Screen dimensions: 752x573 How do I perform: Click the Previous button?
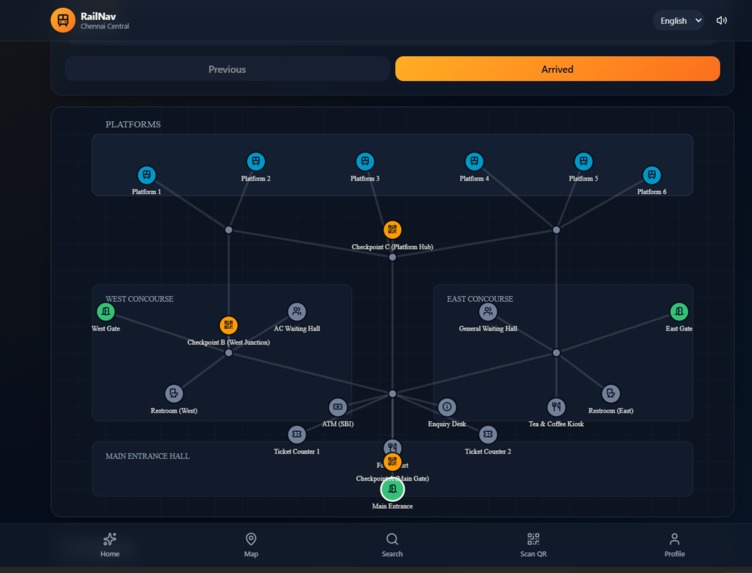point(227,69)
